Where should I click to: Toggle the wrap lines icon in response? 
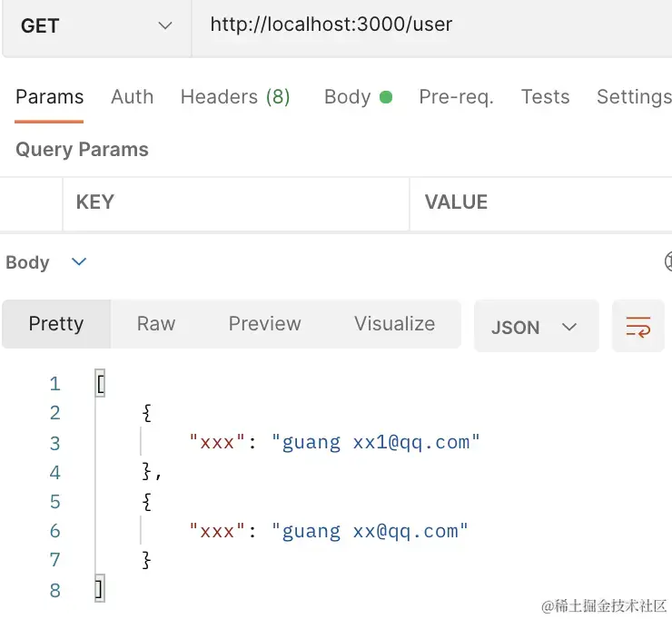tap(638, 326)
